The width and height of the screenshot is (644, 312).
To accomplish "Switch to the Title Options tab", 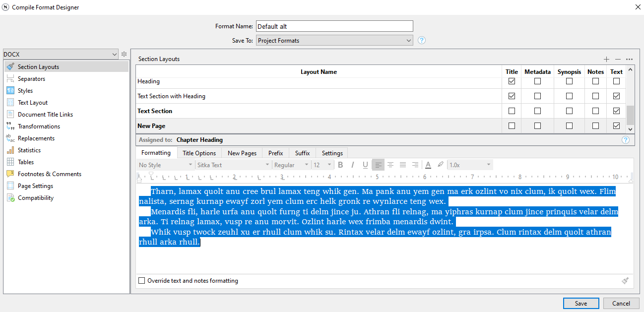I will tap(199, 153).
